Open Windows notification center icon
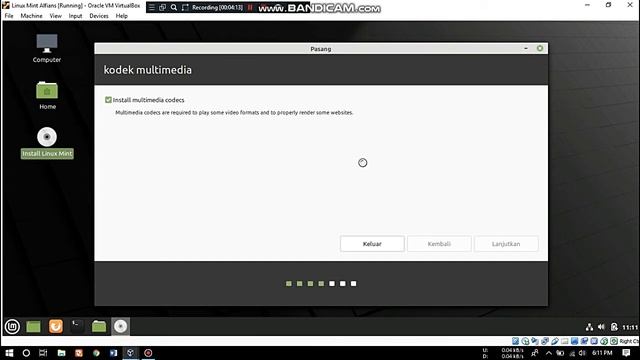Screen dimensions: 640x360 627,353
